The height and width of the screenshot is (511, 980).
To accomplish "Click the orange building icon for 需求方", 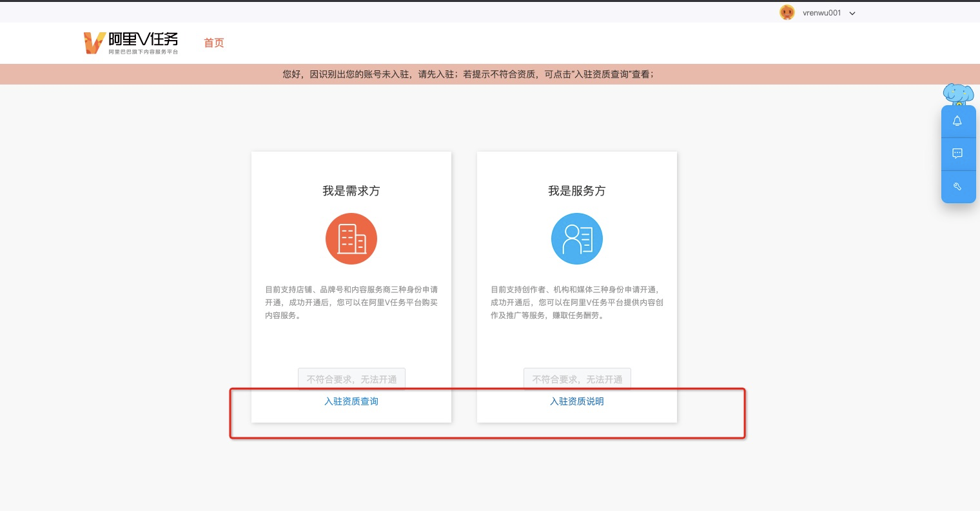I will click(351, 239).
